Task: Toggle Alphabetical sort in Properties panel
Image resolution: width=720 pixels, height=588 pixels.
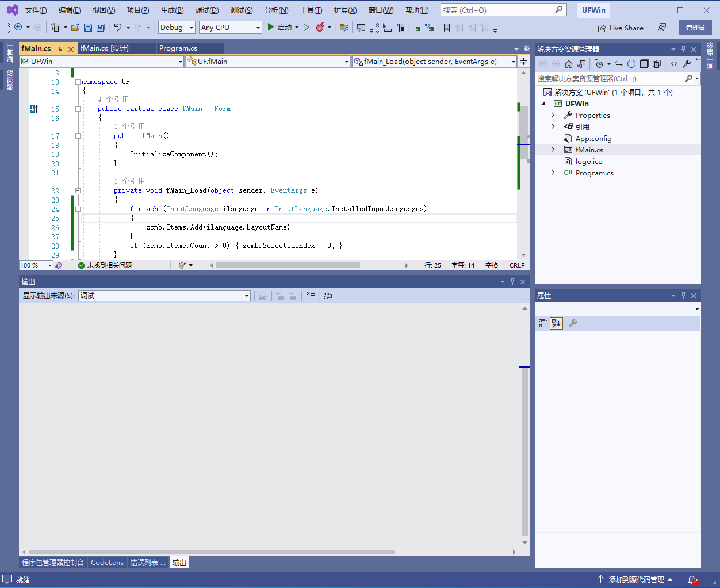Action: point(556,323)
